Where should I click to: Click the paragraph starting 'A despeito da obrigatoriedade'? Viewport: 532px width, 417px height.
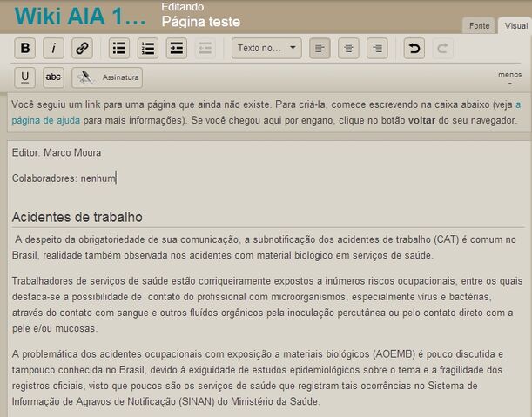(x=264, y=247)
